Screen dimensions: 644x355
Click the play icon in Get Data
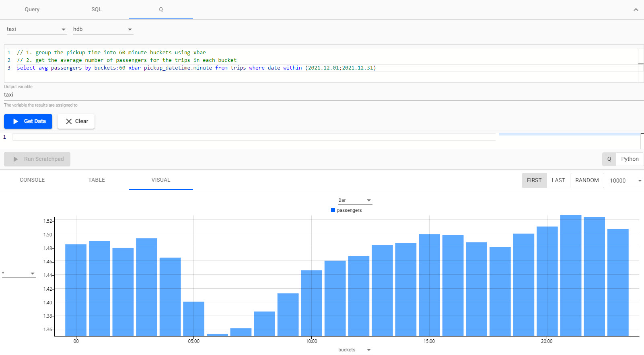point(16,121)
